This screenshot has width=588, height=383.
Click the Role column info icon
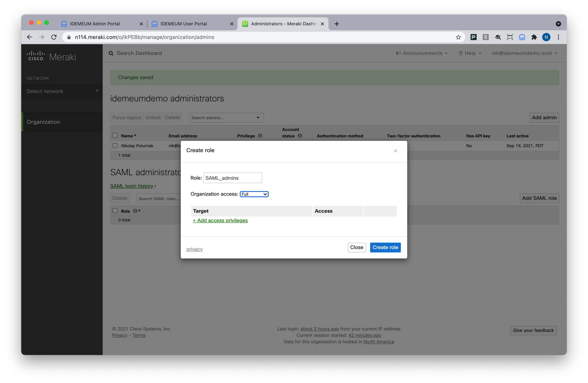pyautogui.click(x=135, y=211)
